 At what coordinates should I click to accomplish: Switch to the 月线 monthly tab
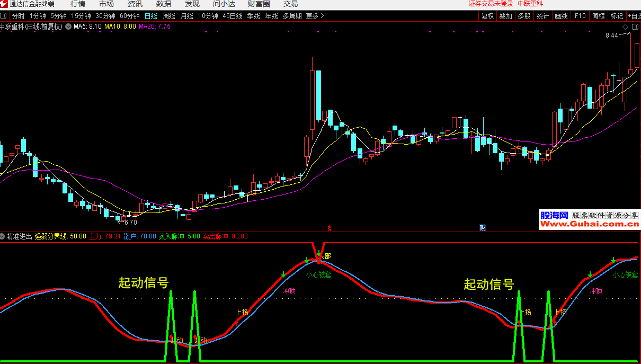pyautogui.click(x=187, y=16)
